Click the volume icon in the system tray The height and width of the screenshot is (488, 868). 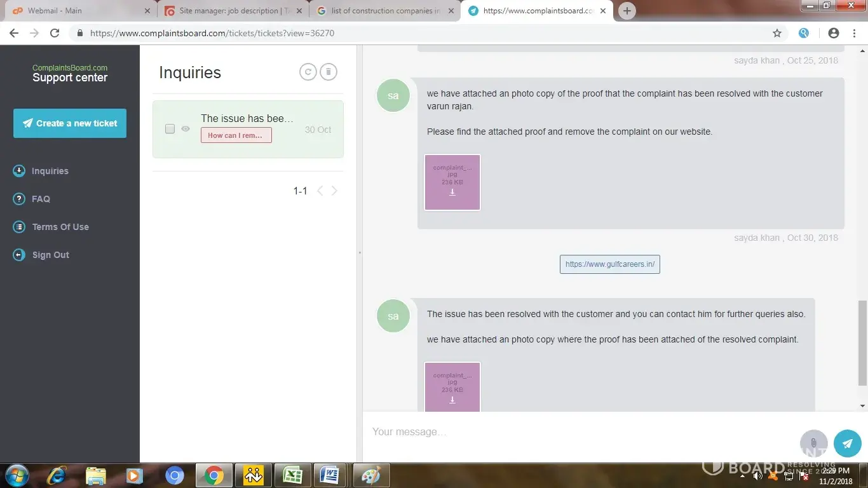757,476
